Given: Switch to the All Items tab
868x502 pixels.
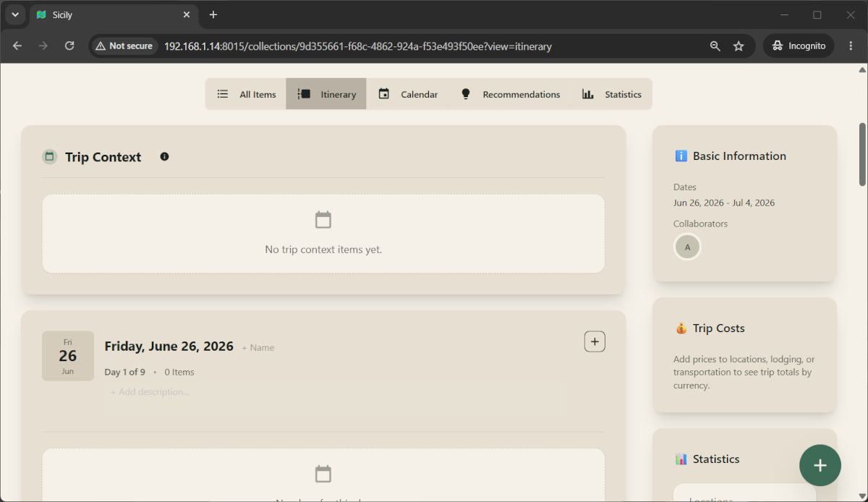Looking at the screenshot, I should tap(246, 94).
